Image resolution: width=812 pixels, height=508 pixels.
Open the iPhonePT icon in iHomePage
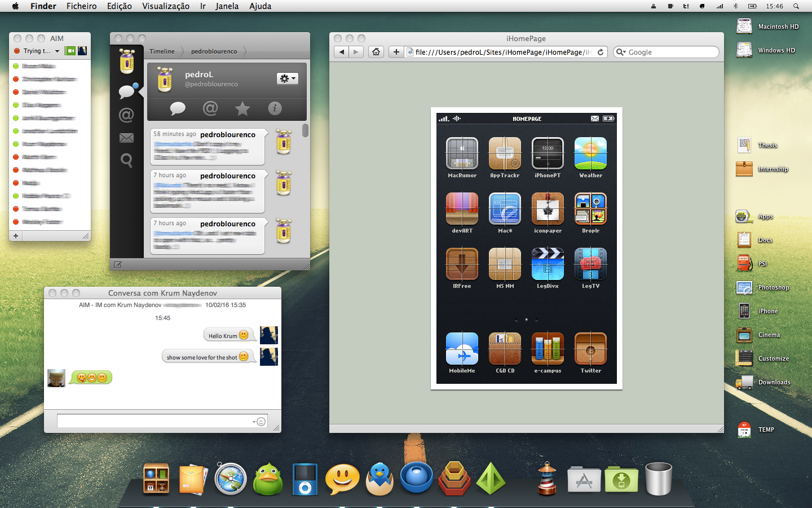pyautogui.click(x=548, y=154)
